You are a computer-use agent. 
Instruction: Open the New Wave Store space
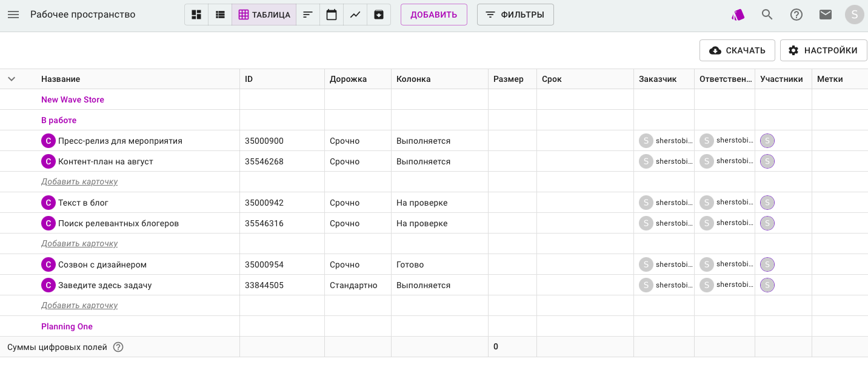pos(73,99)
